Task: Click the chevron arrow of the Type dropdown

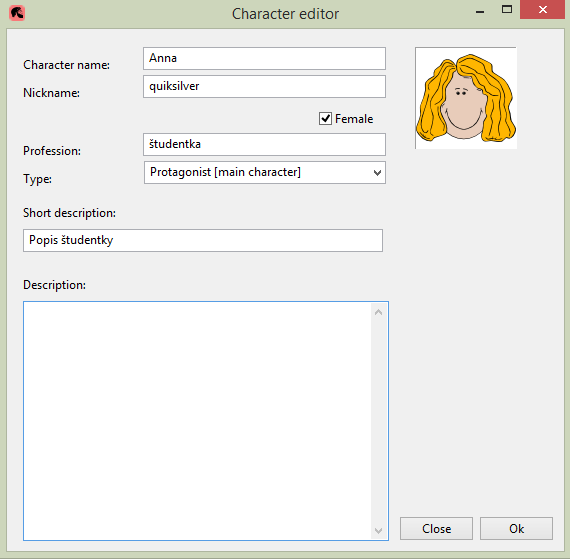Action: click(x=377, y=173)
